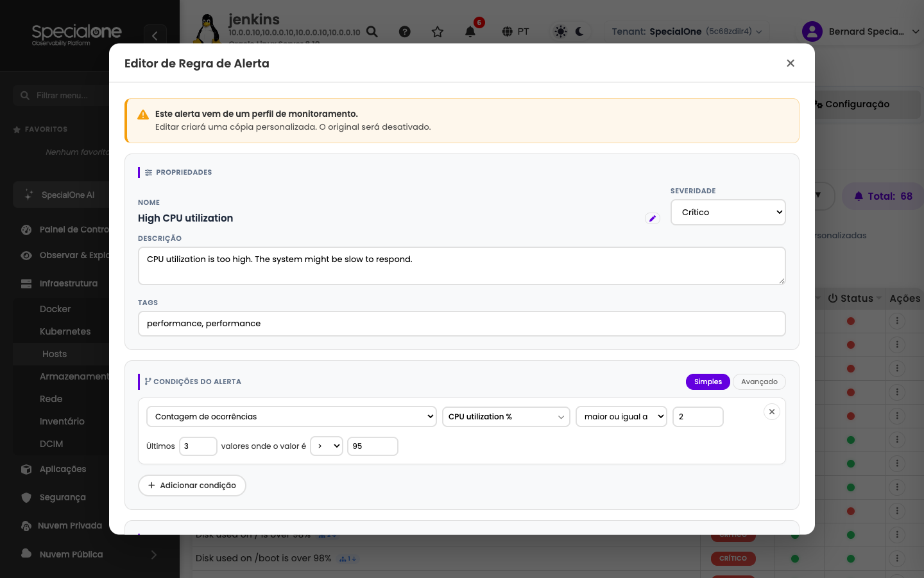Switch to light theme sun icon

point(561,31)
